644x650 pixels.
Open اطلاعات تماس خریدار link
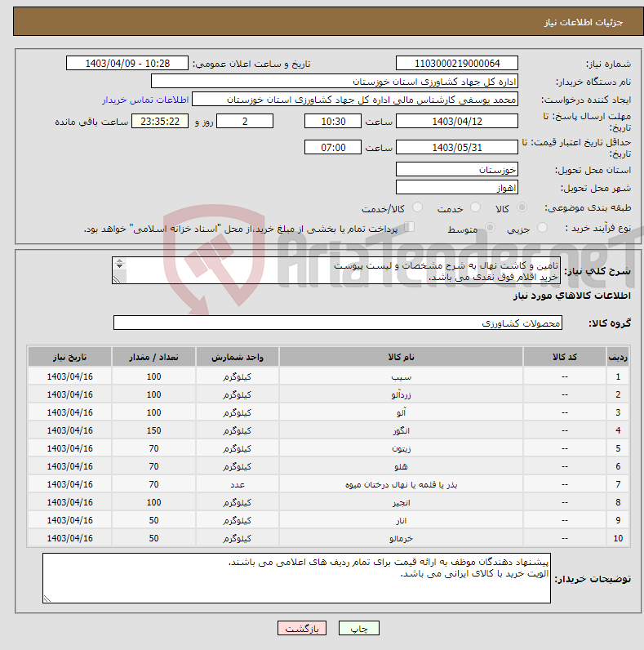coord(145,100)
